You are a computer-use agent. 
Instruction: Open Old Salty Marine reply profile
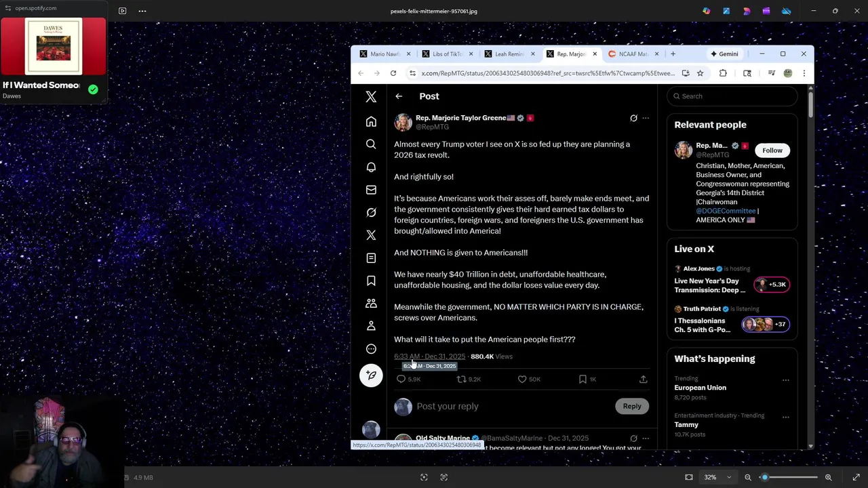pyautogui.click(x=443, y=439)
